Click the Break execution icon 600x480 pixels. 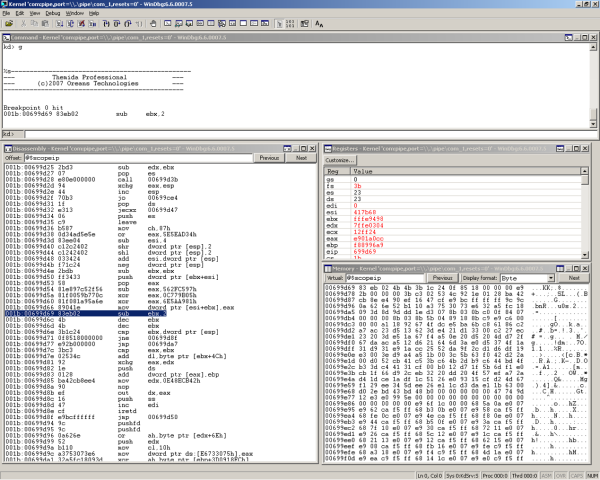point(92,24)
